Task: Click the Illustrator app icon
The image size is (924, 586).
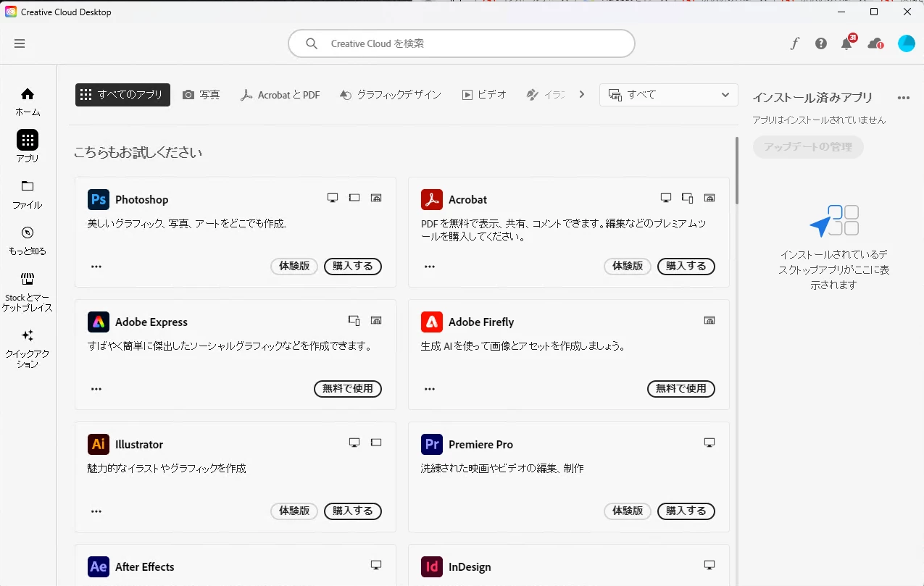Action: click(x=99, y=444)
